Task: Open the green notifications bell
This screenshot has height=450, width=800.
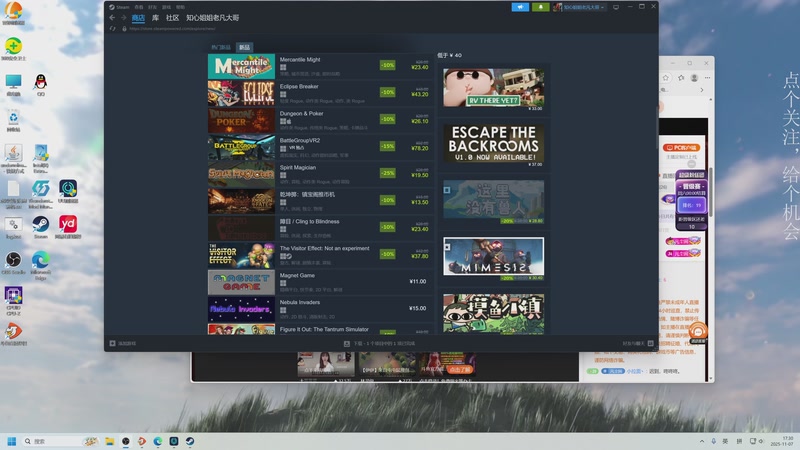Action: tap(540, 7)
